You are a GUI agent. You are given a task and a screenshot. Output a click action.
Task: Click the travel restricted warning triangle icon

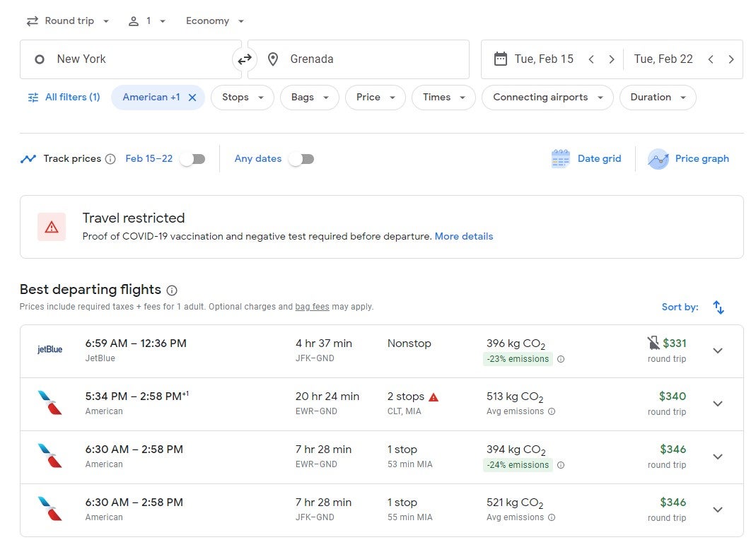pos(51,226)
